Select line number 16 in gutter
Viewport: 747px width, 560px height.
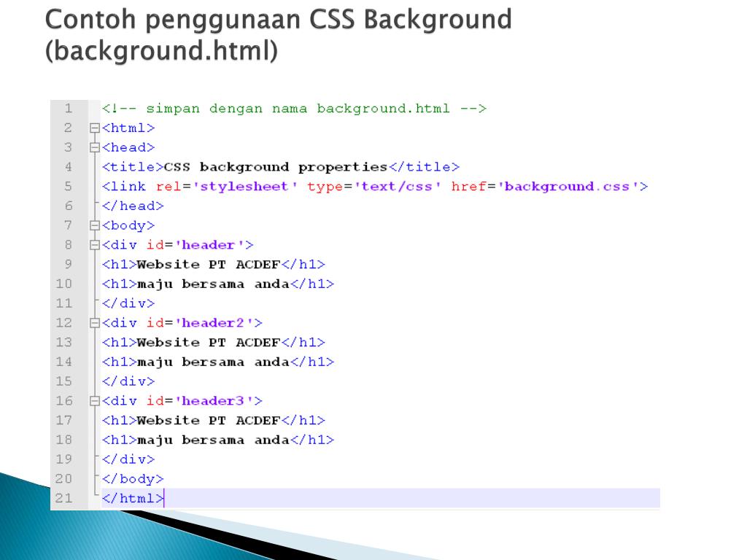click(x=64, y=402)
